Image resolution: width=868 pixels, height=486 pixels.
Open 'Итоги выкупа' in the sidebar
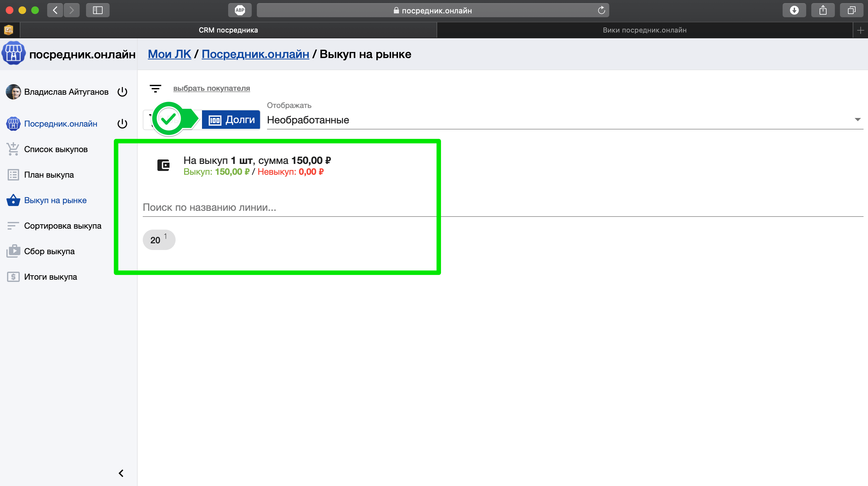(51, 277)
